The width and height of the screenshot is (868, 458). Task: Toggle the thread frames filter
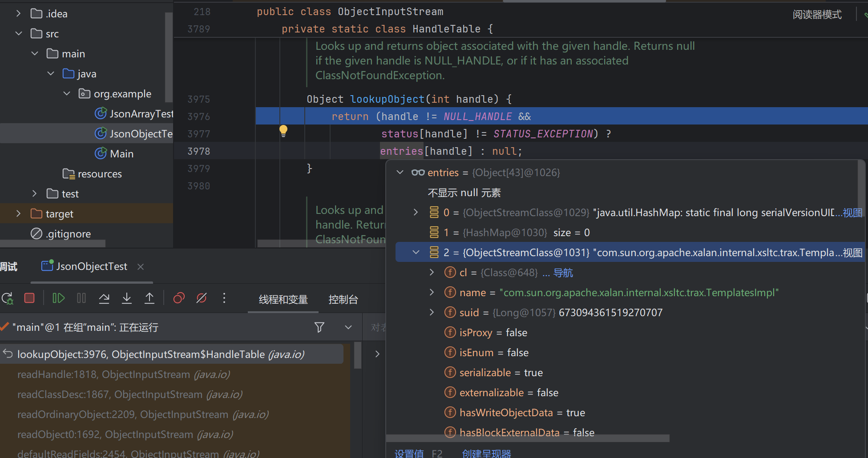tap(319, 328)
